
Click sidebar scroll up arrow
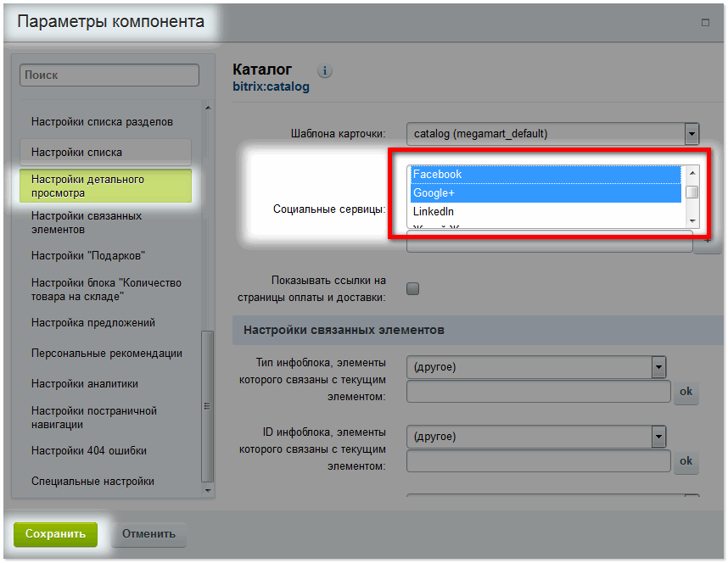[208, 108]
